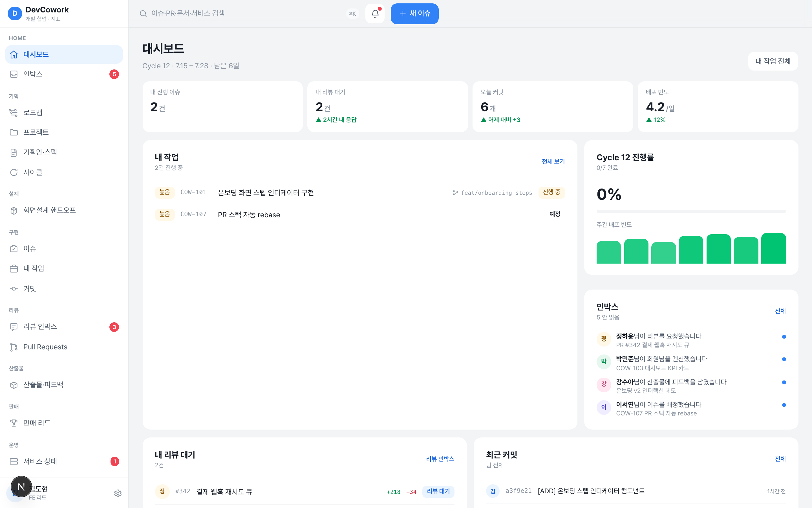Navigate to 화면설계 핸드오프
The image size is (812, 508).
pos(64,211)
